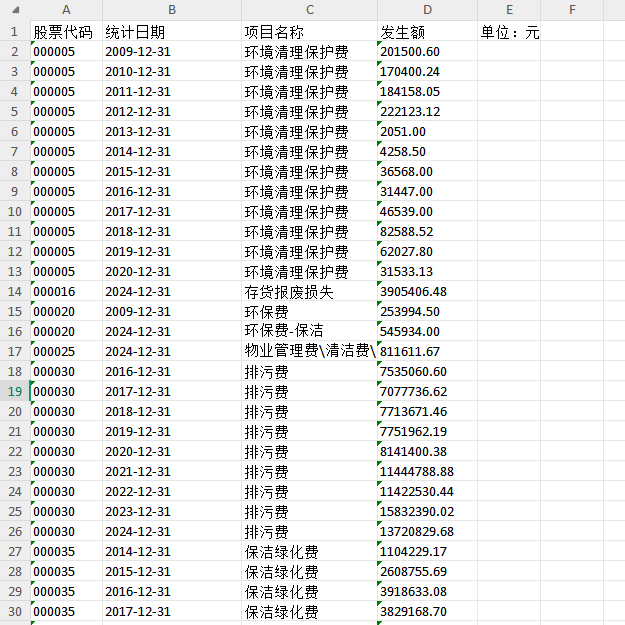Screen dimensions: 625x625
Task: Select row 1 header
Action: 15,31
